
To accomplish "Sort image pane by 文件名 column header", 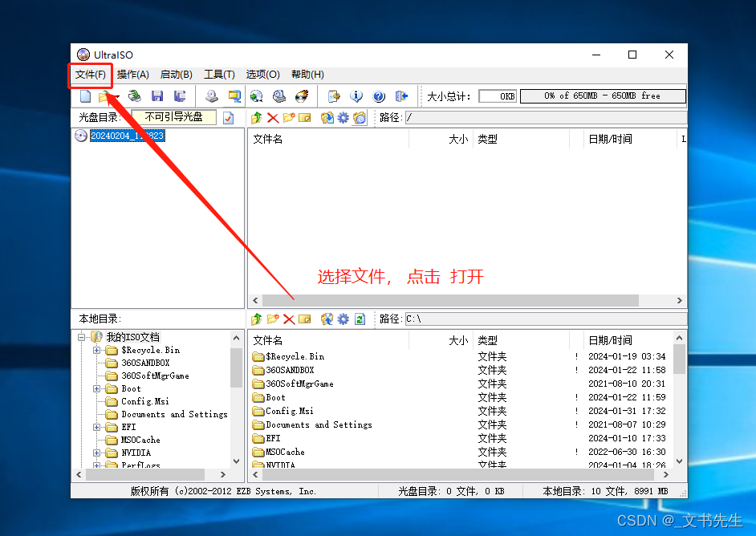I will point(328,140).
